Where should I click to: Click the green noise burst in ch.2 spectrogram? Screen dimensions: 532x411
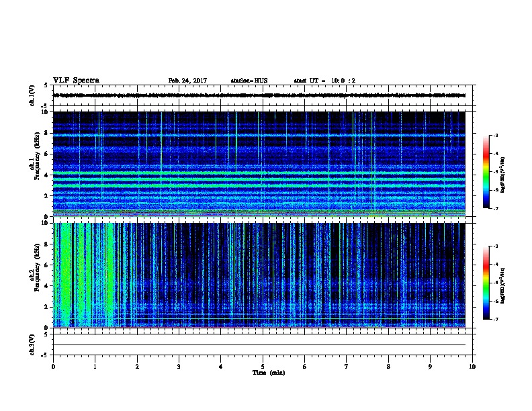64,275
